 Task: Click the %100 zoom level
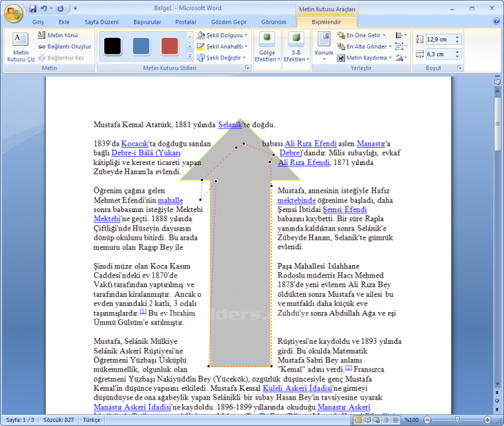(411, 420)
